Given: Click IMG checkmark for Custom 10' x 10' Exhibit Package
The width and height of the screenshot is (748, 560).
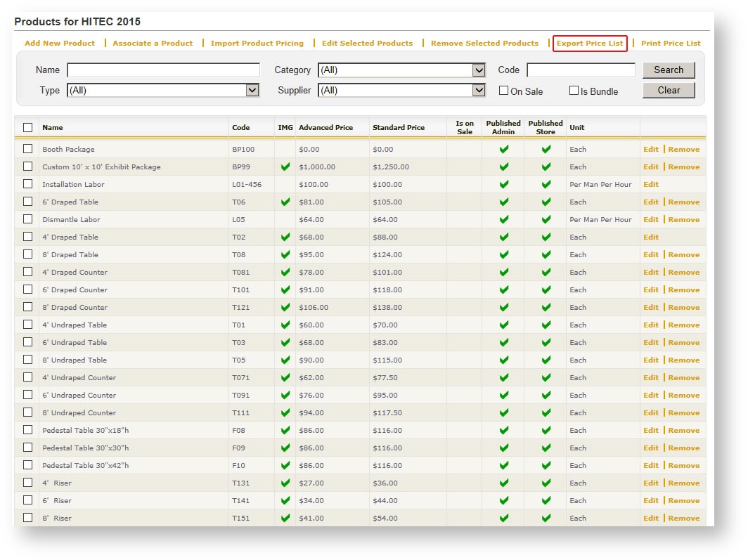Looking at the screenshot, I should 285,167.
